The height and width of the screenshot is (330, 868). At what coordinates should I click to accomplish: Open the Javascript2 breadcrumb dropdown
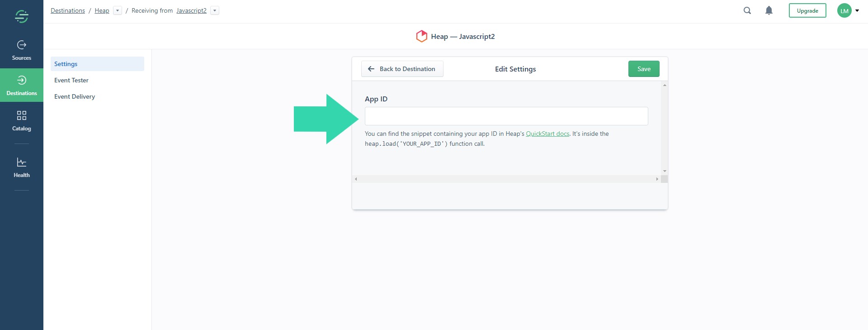pos(215,10)
